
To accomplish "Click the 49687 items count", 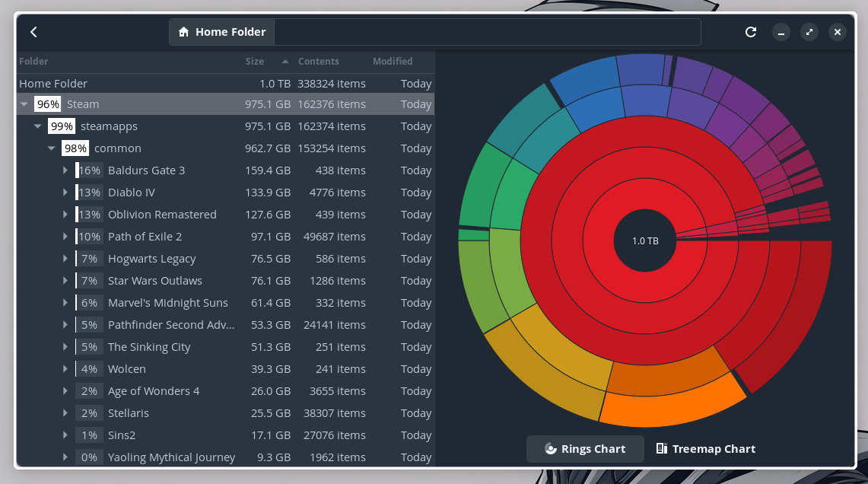I will click(335, 237).
